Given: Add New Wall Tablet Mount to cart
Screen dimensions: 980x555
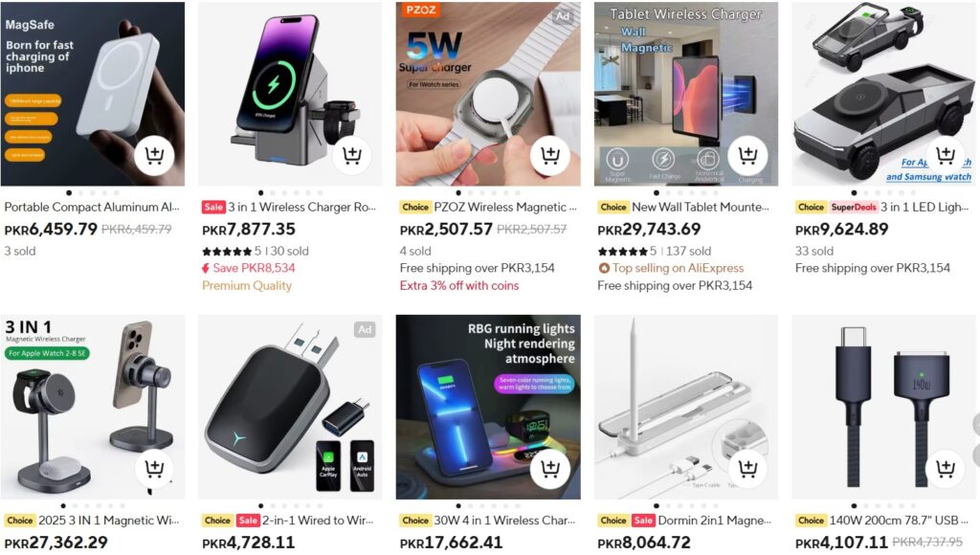Looking at the screenshot, I should tap(747, 154).
